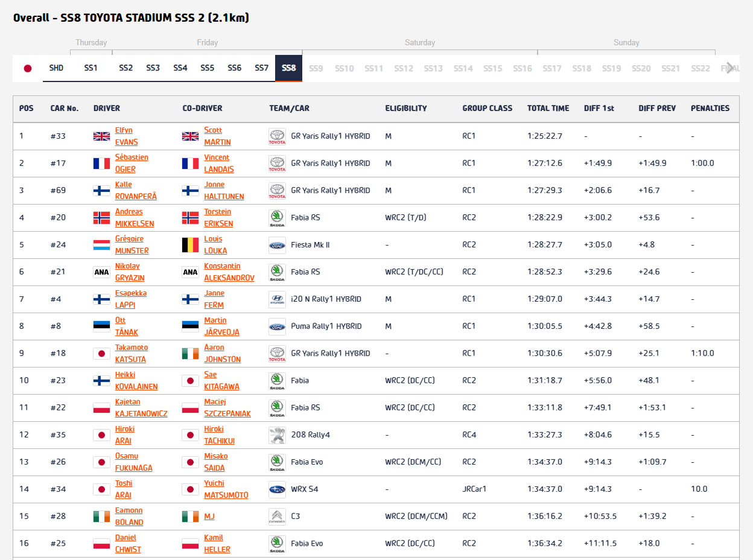Image resolution: width=753 pixels, height=560 pixels.
Task: Open co-driver Martin JÄRVEOJA link
Action: tap(221, 326)
